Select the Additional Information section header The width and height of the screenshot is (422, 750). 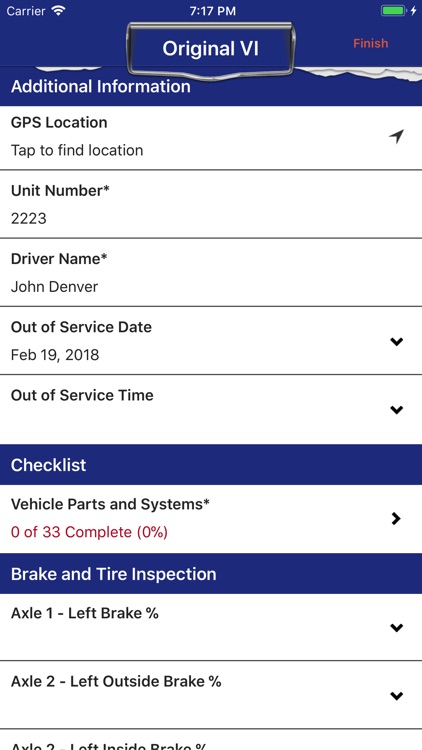coord(211,87)
